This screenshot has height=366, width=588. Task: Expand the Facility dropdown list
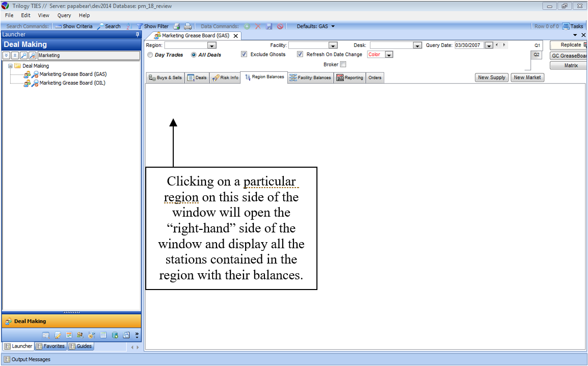333,45
